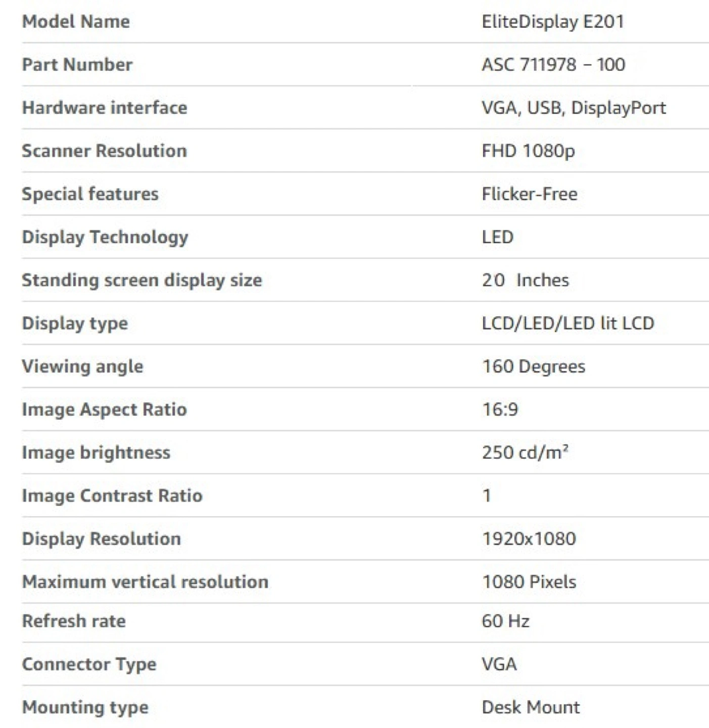
Task: Click the 16:9 aspect ratio value
Action: 500,409
